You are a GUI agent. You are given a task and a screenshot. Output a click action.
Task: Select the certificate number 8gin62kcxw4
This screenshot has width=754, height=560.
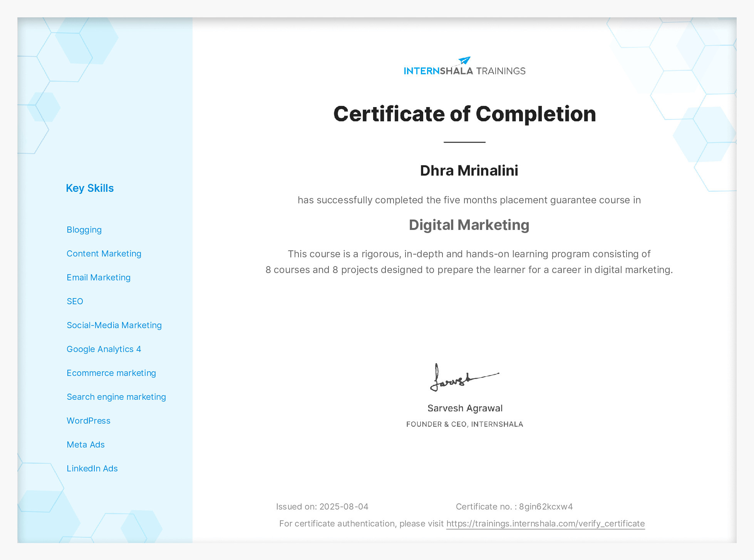[x=546, y=506]
